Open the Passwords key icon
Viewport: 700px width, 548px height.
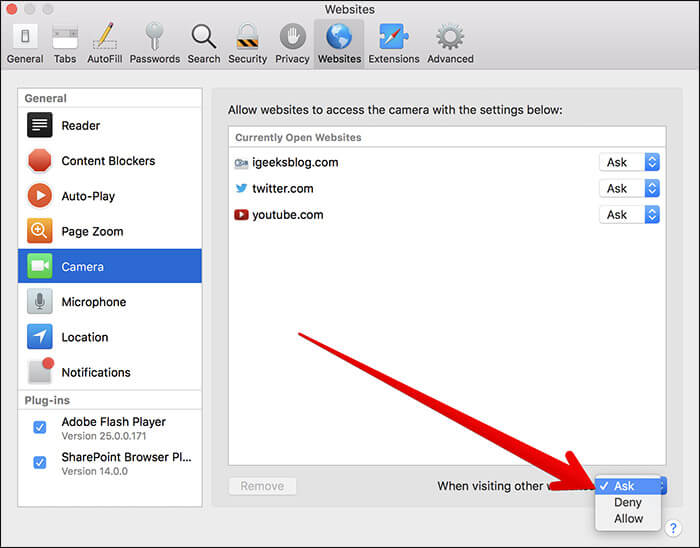[x=154, y=36]
